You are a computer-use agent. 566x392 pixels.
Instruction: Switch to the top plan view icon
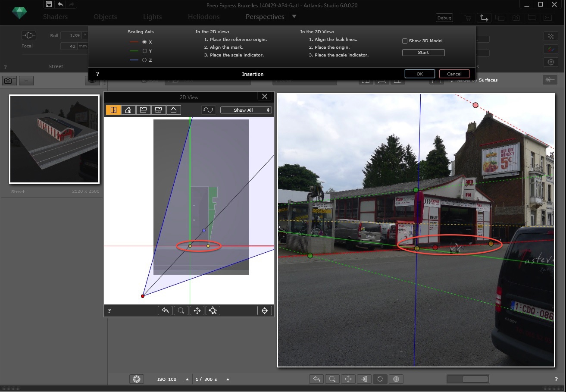[113, 110]
